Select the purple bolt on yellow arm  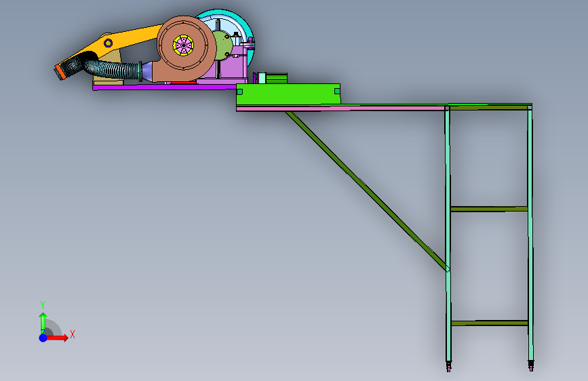[x=108, y=43]
